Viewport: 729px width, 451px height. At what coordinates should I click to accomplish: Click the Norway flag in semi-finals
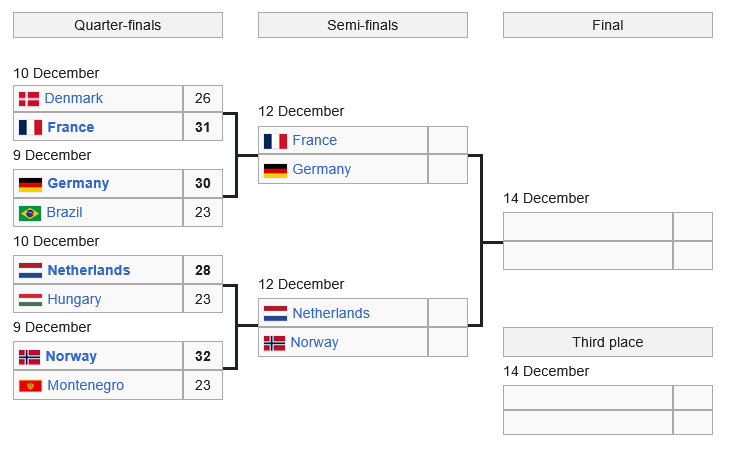point(274,343)
